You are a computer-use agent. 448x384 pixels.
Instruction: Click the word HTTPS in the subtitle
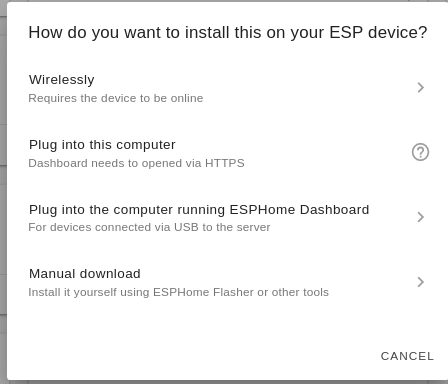[225, 163]
